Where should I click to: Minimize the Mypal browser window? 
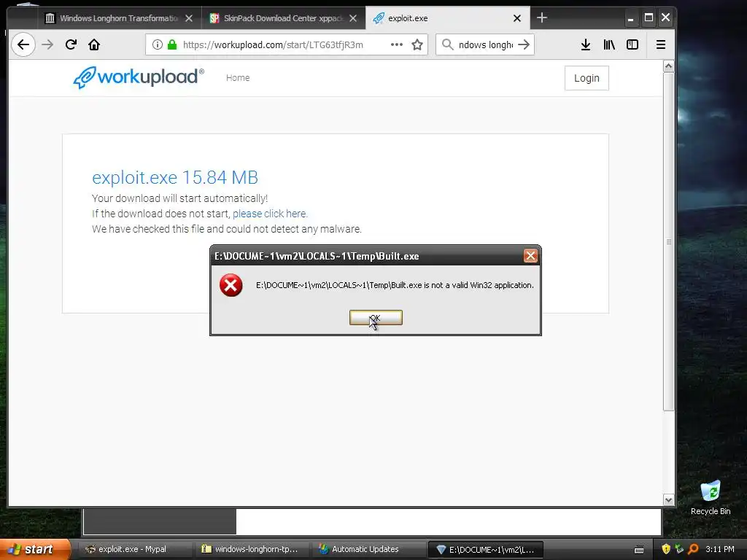(x=630, y=18)
